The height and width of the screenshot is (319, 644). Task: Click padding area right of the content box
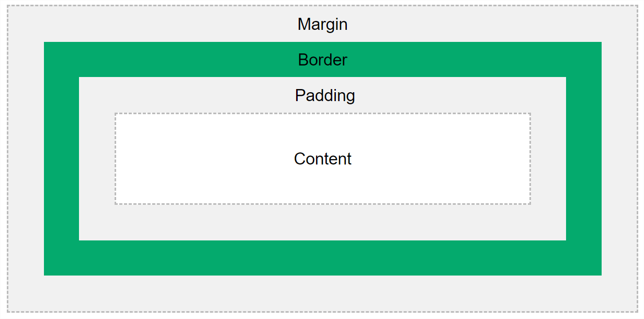[548, 158]
